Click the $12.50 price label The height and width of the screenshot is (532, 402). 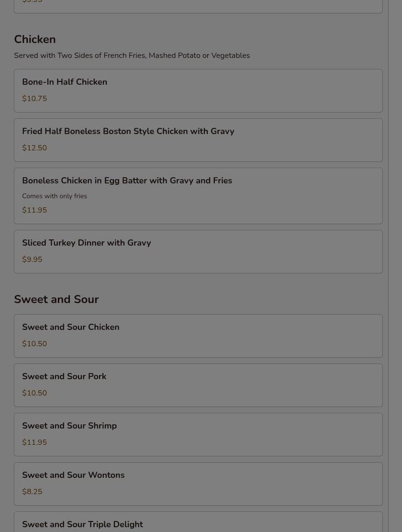pos(34,148)
